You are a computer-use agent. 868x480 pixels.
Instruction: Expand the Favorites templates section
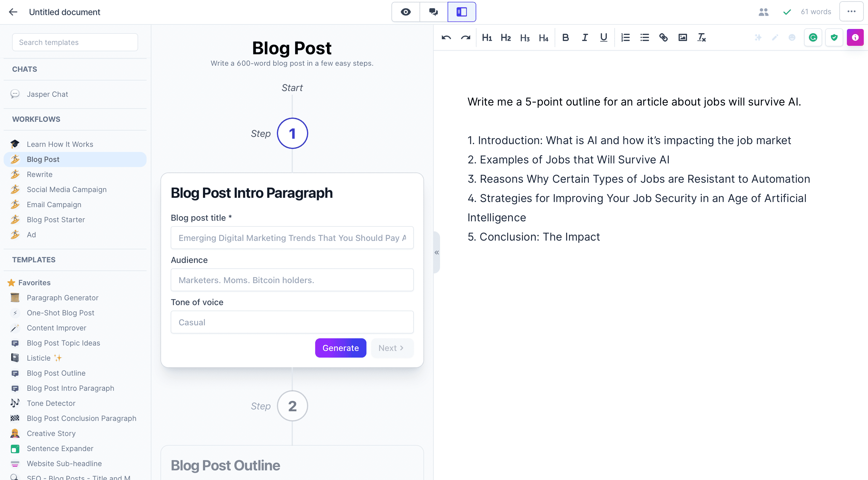(34, 283)
